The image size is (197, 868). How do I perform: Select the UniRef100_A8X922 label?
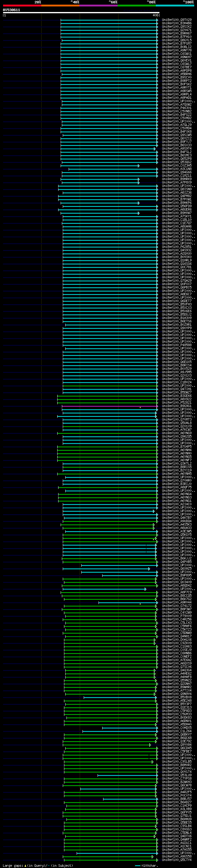(177, 399)
